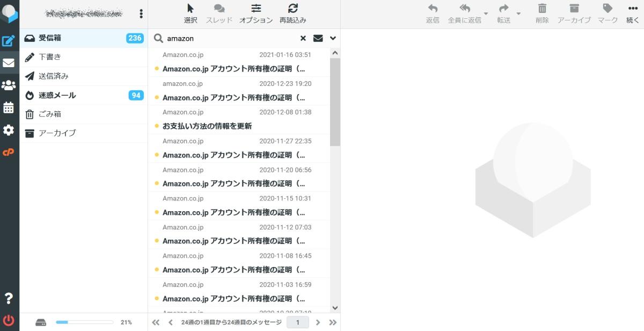644x331 pixels.
Task: Click the message list scrollbar down arrow
Action: [x=335, y=308]
